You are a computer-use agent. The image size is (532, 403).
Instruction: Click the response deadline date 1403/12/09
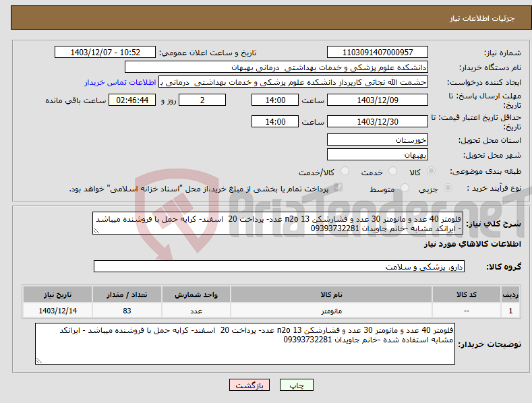(x=378, y=100)
